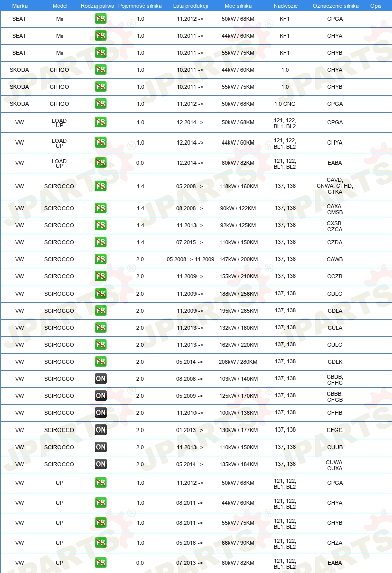The image size is (392, 573).
Task: Click production date 05.2016 -> cell
Action: (190, 543)
